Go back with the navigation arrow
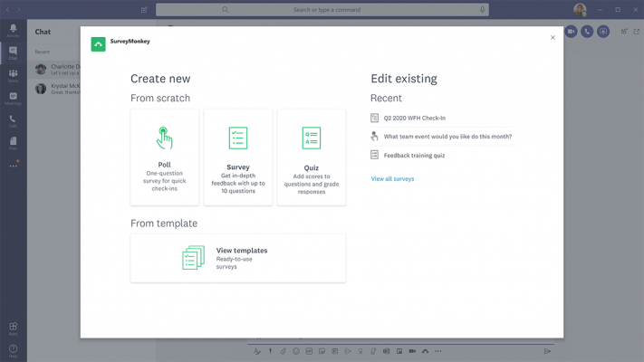The height and width of the screenshot is (362, 644). [x=8, y=9]
